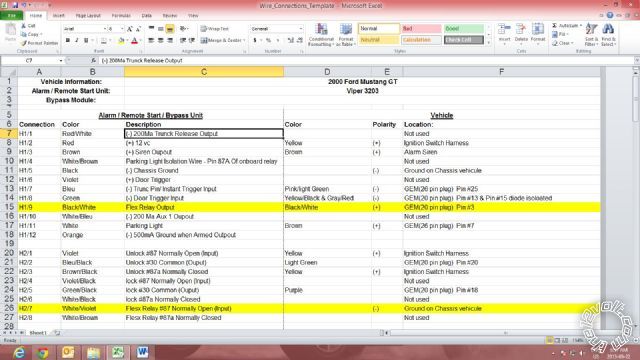This screenshot has width=640, height=360.
Task: Expand the font name dropdown
Action: (104, 29)
